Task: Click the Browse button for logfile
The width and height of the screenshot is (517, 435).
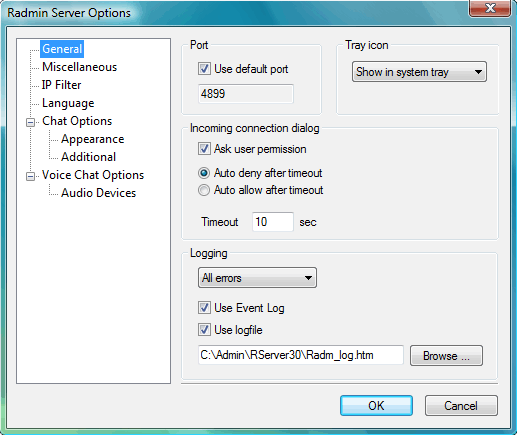Action: pyautogui.click(x=446, y=356)
